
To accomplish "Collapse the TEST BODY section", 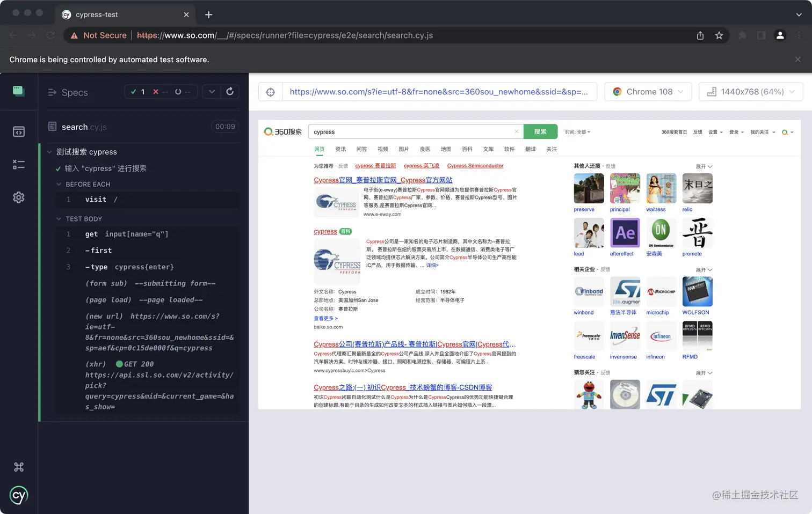I will point(59,219).
